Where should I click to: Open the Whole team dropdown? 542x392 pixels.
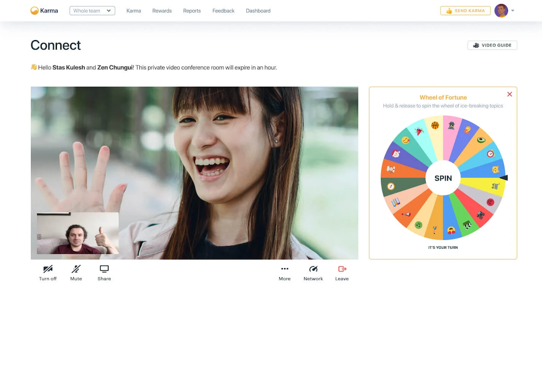[x=92, y=10]
